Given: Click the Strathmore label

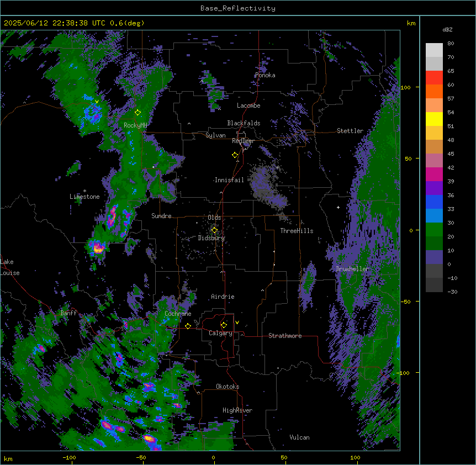Looking at the screenshot, I should [285, 336].
